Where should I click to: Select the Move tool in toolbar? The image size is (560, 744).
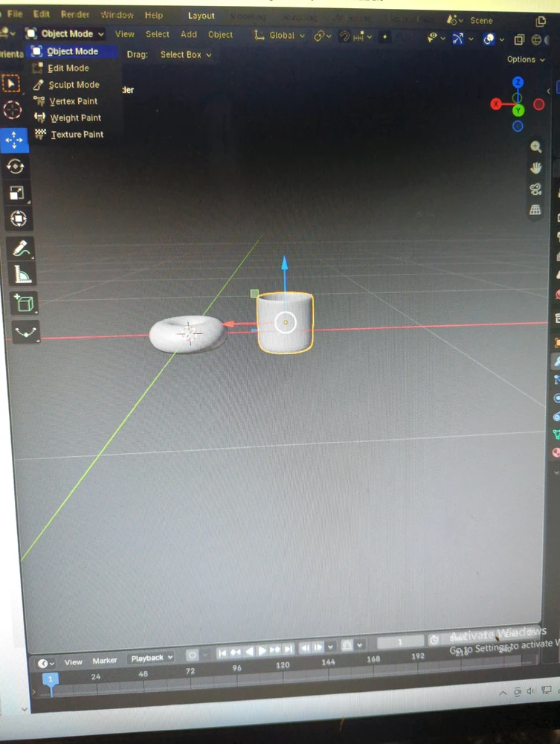coord(14,140)
